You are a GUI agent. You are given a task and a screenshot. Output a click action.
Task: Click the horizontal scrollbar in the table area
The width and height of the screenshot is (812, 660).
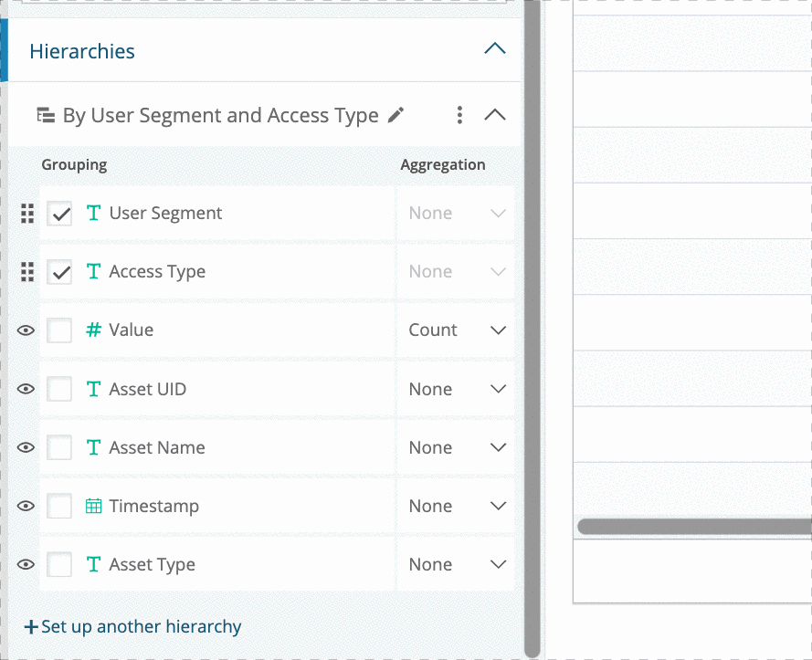coord(694,527)
